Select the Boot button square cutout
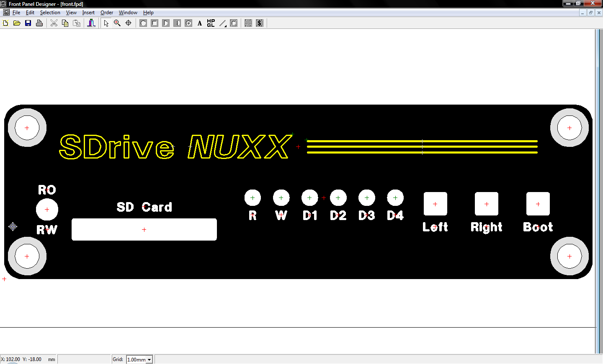The height and width of the screenshot is (364, 603). [x=538, y=204]
